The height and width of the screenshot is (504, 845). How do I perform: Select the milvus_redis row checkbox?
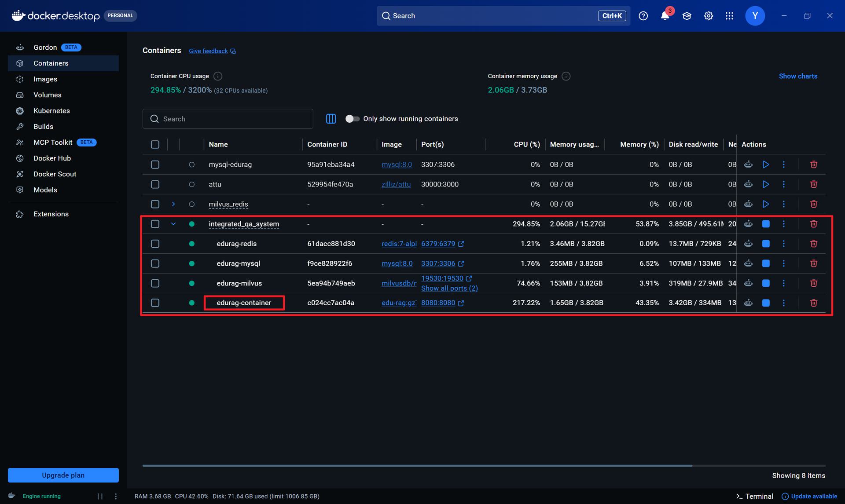coord(155,204)
